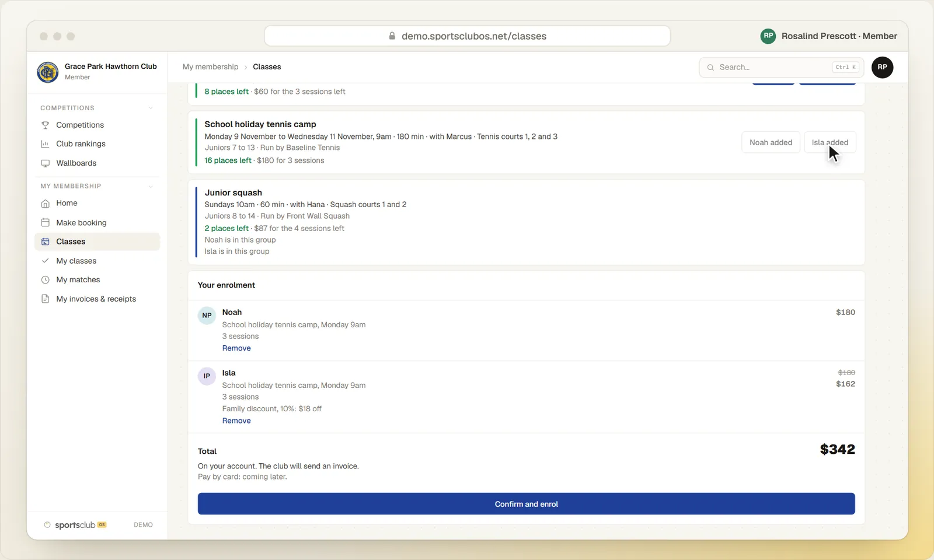
Task: Click the lock icon in address bar
Action: pyautogui.click(x=392, y=36)
